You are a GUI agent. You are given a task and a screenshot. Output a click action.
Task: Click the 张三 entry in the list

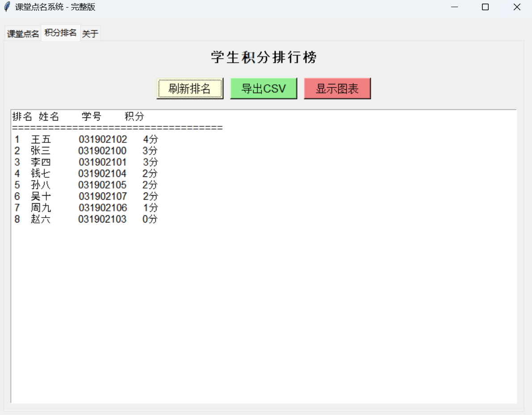(x=41, y=151)
